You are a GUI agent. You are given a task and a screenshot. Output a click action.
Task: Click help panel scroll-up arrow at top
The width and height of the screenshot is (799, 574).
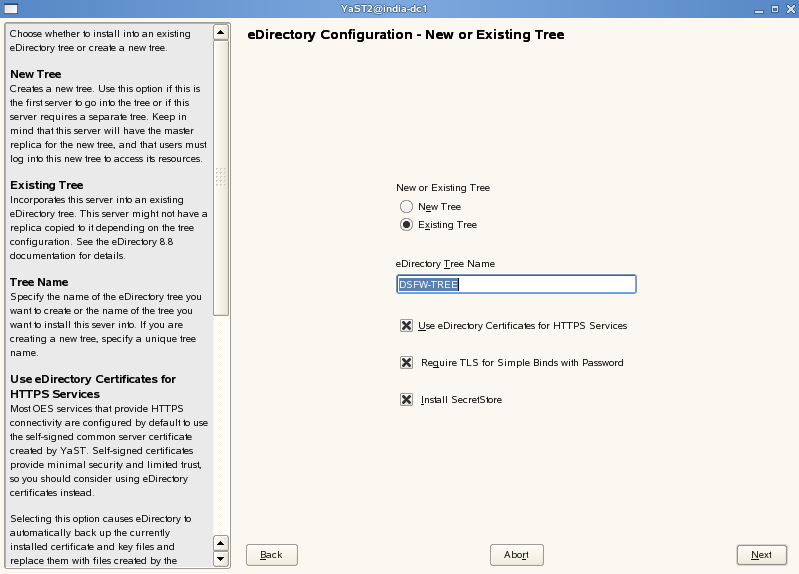(221, 33)
